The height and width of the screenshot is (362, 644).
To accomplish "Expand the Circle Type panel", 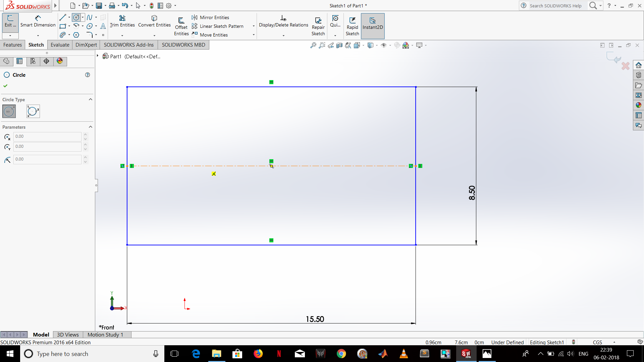I will tap(91, 99).
